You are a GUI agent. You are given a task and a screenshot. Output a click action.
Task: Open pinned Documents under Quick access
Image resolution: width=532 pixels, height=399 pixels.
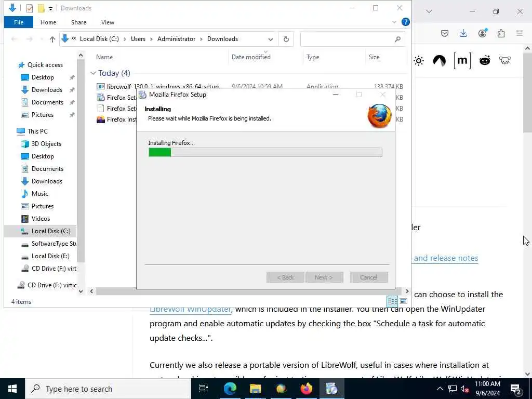click(47, 102)
